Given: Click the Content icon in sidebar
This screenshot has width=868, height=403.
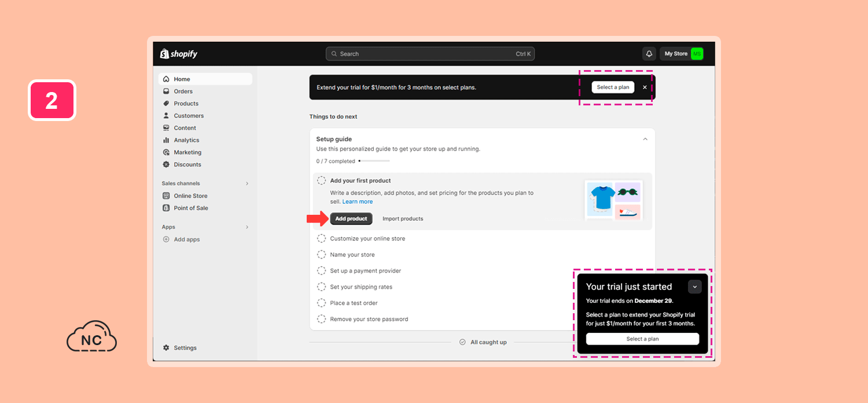Looking at the screenshot, I should 166,128.
